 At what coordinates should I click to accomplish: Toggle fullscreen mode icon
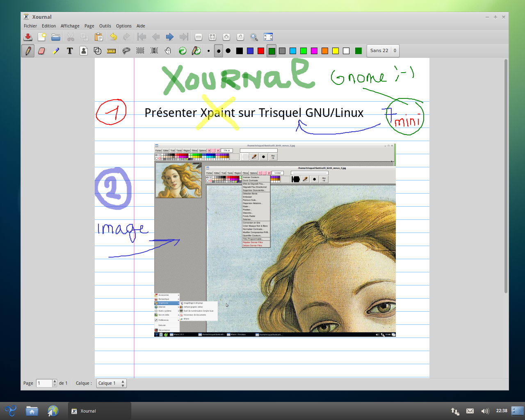click(x=268, y=37)
